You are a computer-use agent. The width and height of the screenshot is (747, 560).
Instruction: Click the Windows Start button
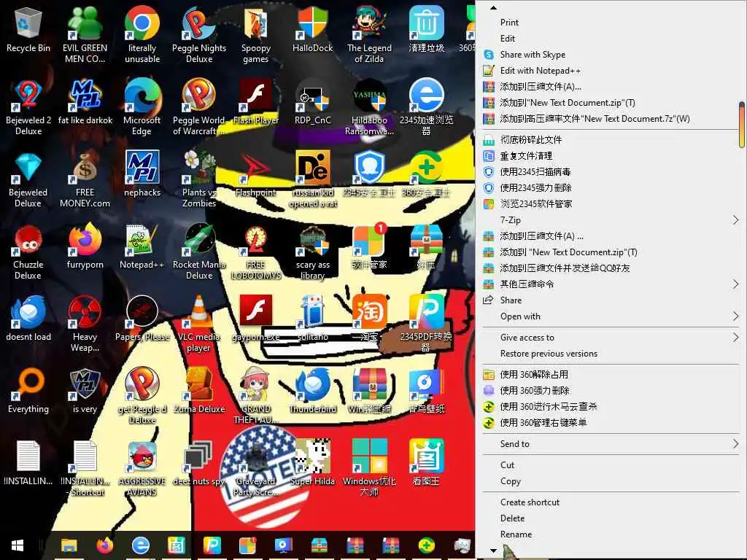pyautogui.click(x=18, y=545)
